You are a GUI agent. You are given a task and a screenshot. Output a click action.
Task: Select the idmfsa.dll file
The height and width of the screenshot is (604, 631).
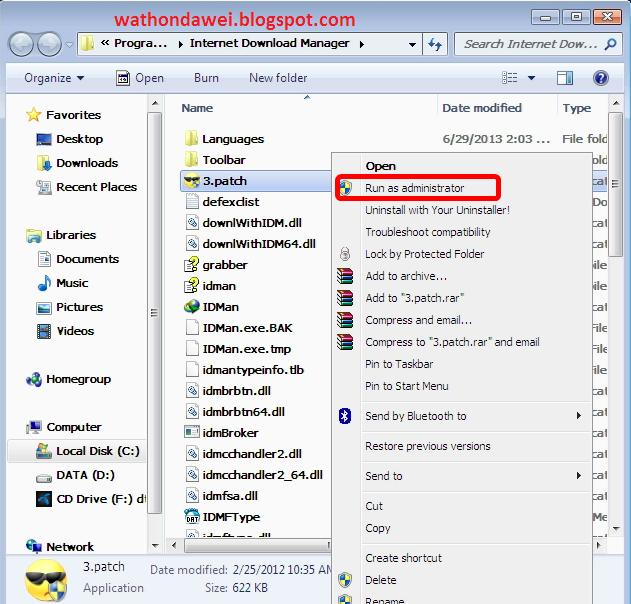click(230, 496)
